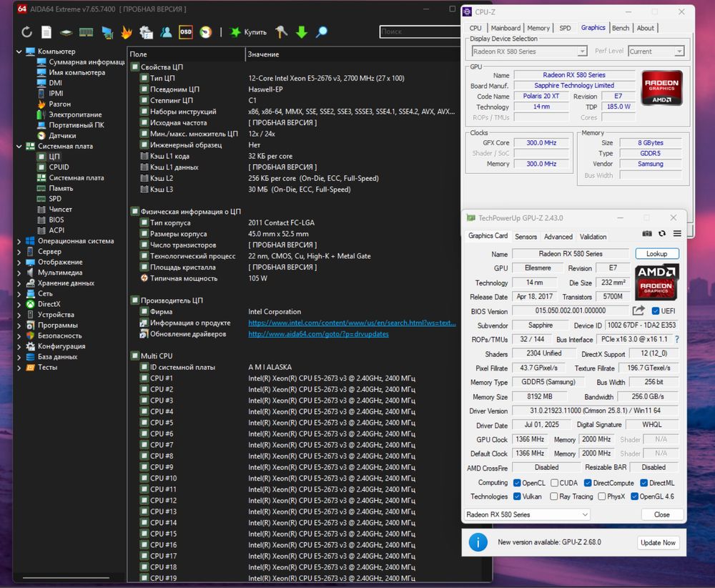Open the GPU-Z hamburger menu icon
Screen dimensions: 715x588
point(677,234)
